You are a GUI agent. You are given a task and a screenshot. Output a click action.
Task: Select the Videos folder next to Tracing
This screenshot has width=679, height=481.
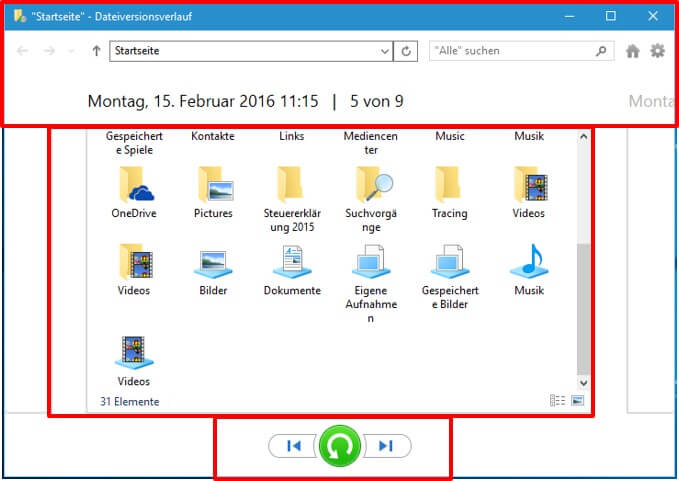[529, 193]
